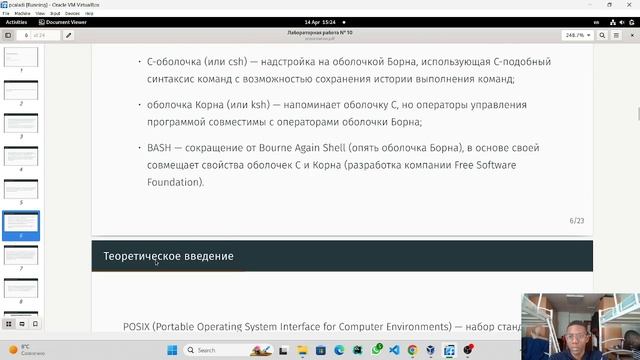
Task: Click the document vertical scrollbar handle
Action: [638, 114]
